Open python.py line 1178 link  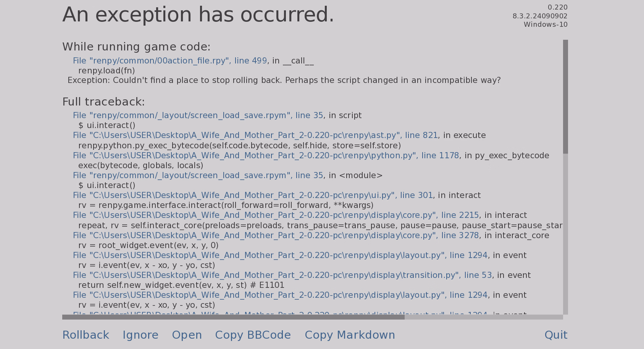pos(266,156)
